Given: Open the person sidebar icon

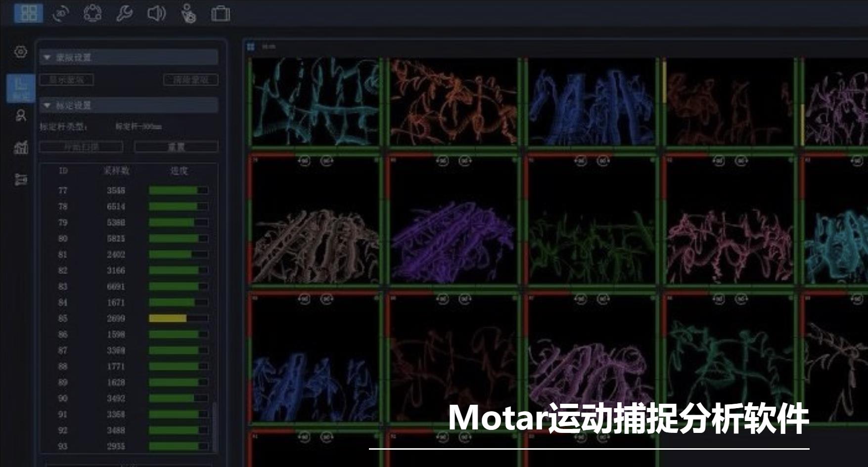Looking at the screenshot, I should click(x=21, y=116).
